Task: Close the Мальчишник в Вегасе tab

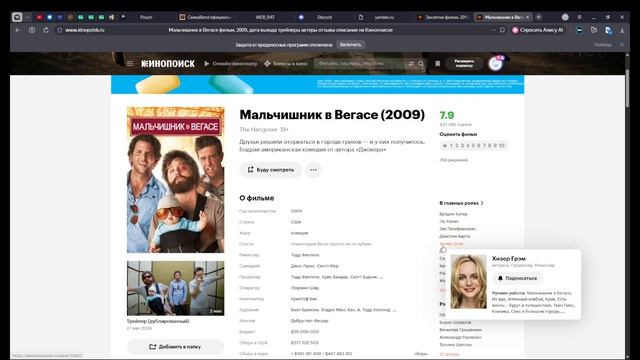Action: click(528, 17)
